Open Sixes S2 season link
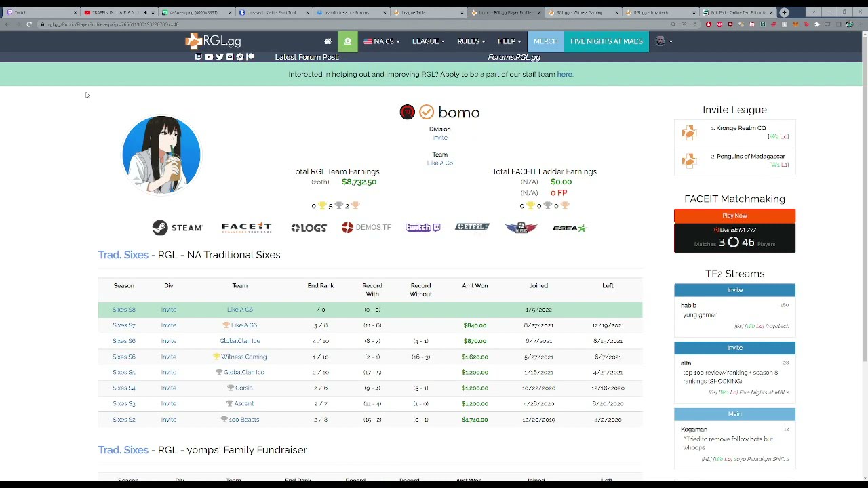The width and height of the screenshot is (868, 488). point(124,420)
